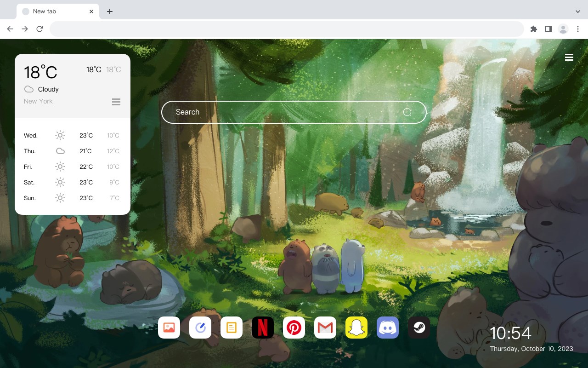Launch the Pinterest shortcut
The width and height of the screenshot is (588, 368).
click(x=294, y=328)
